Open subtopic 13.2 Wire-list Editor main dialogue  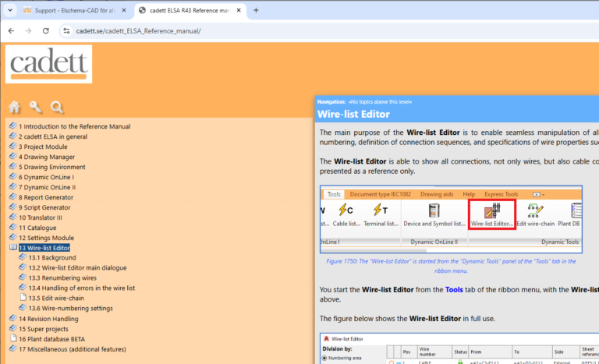point(77,268)
